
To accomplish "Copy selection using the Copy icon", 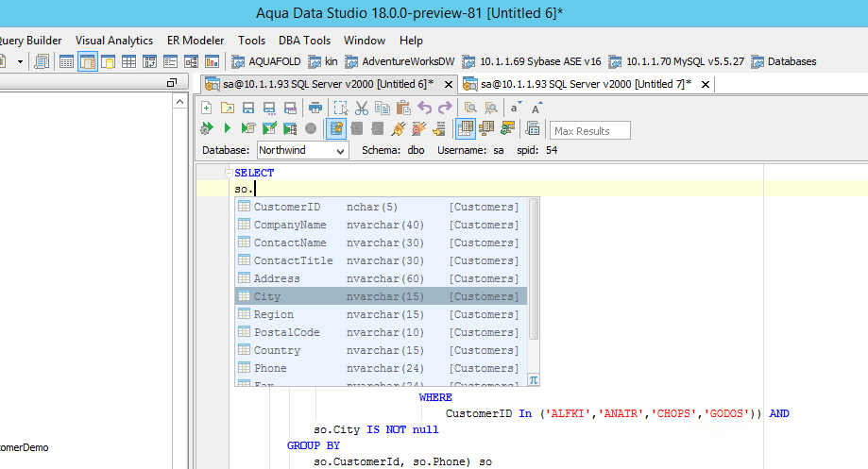I will pos(382,108).
